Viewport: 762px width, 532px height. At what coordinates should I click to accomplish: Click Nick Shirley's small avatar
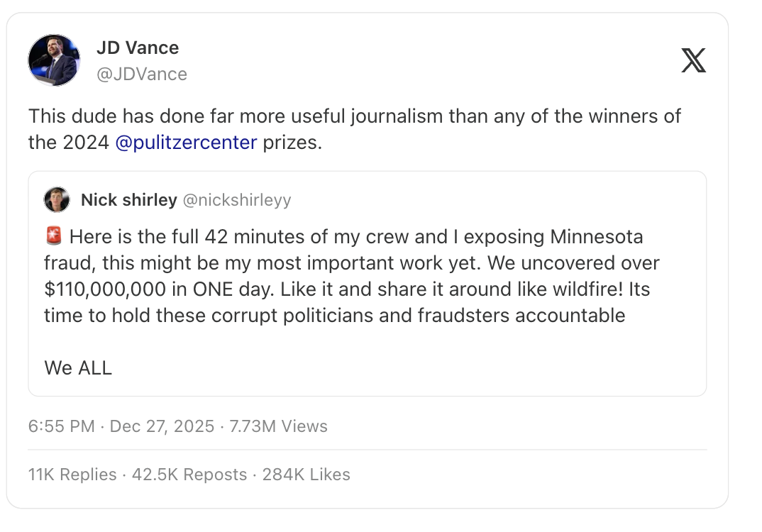point(57,200)
